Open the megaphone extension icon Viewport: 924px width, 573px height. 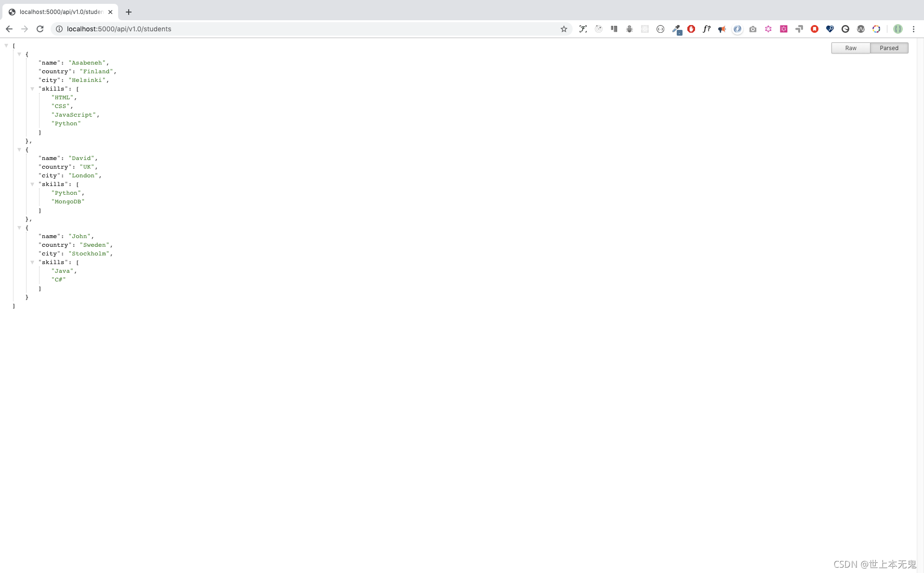tap(722, 29)
